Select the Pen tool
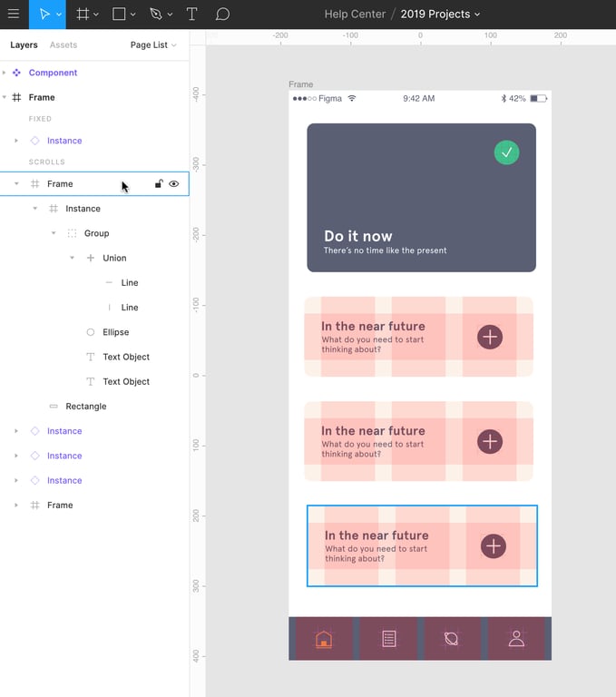 [156, 15]
